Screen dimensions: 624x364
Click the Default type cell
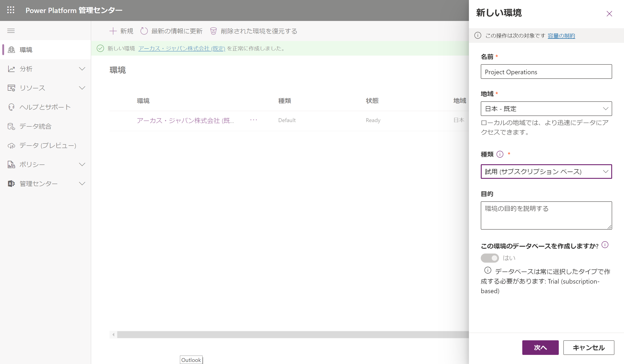point(287,120)
